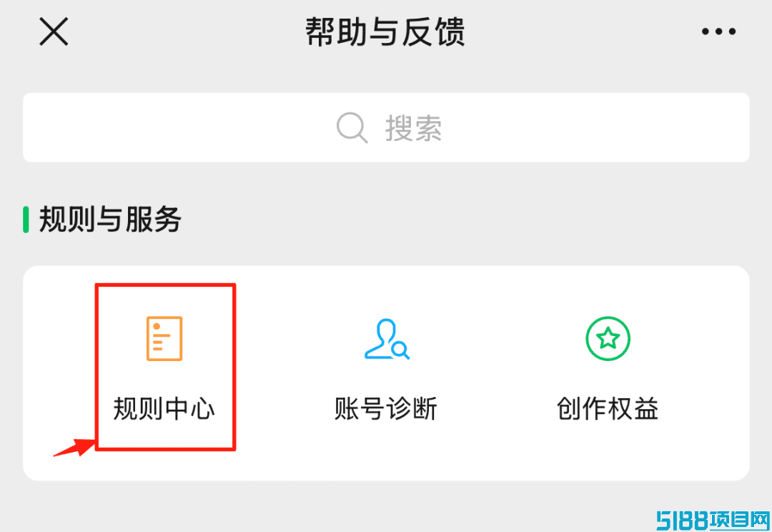The image size is (772, 532).
Task: Open 账号诊断 via blue person icon
Action: point(387,339)
